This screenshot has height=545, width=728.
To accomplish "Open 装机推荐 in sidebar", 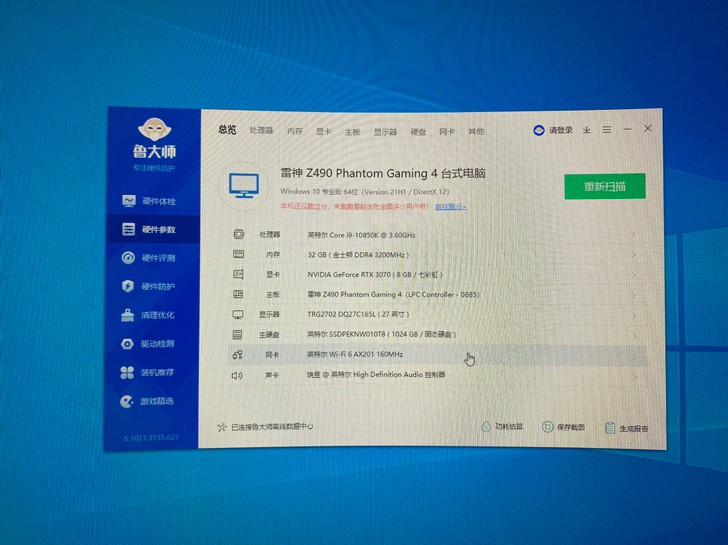I will (150, 373).
